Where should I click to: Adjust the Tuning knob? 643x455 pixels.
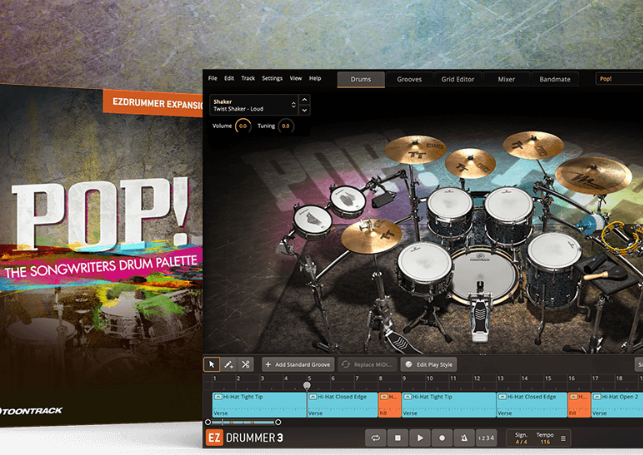point(285,126)
